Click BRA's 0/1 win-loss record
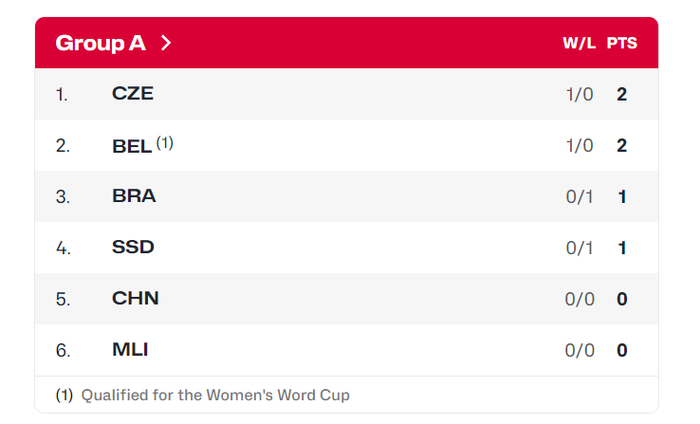700x424 pixels. point(579,197)
